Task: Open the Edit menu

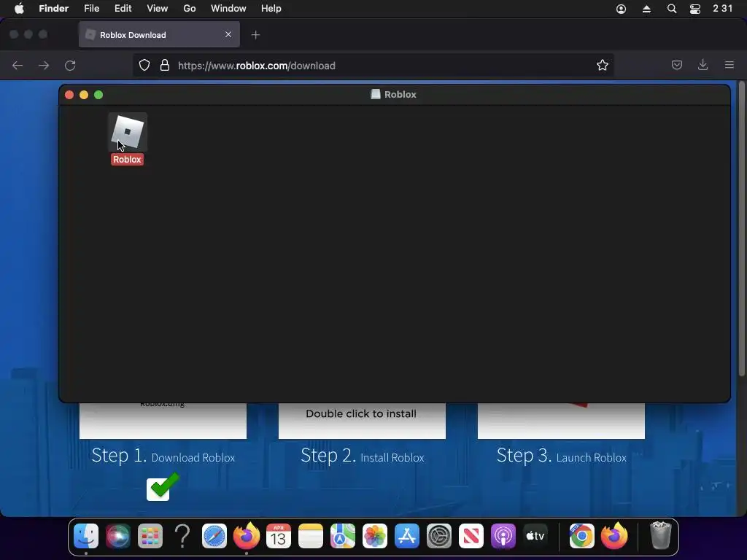Action: tap(123, 9)
